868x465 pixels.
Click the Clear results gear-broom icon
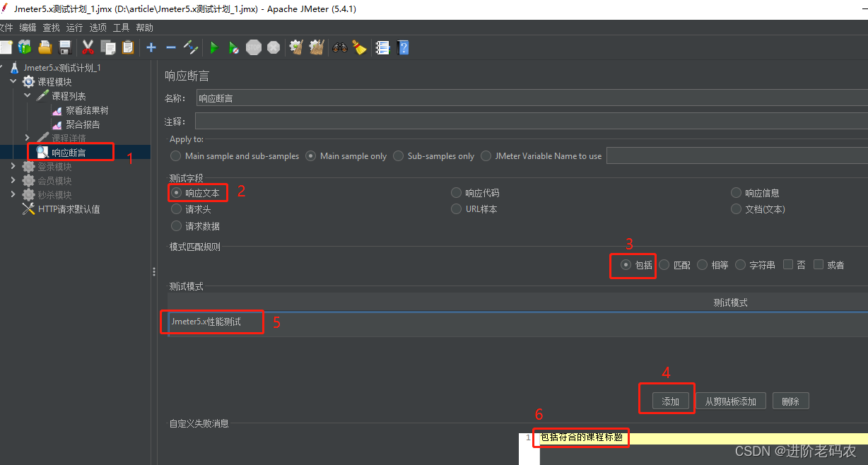point(297,47)
